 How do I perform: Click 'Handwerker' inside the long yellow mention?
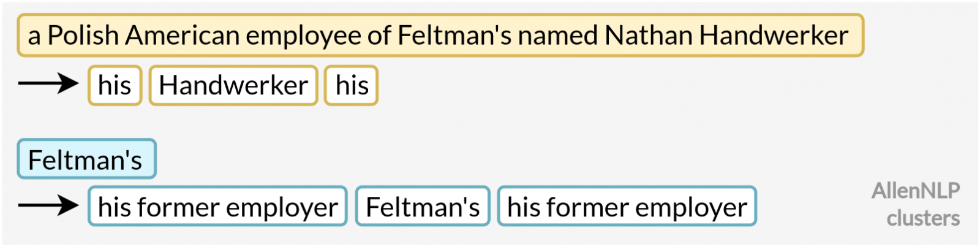click(774, 36)
